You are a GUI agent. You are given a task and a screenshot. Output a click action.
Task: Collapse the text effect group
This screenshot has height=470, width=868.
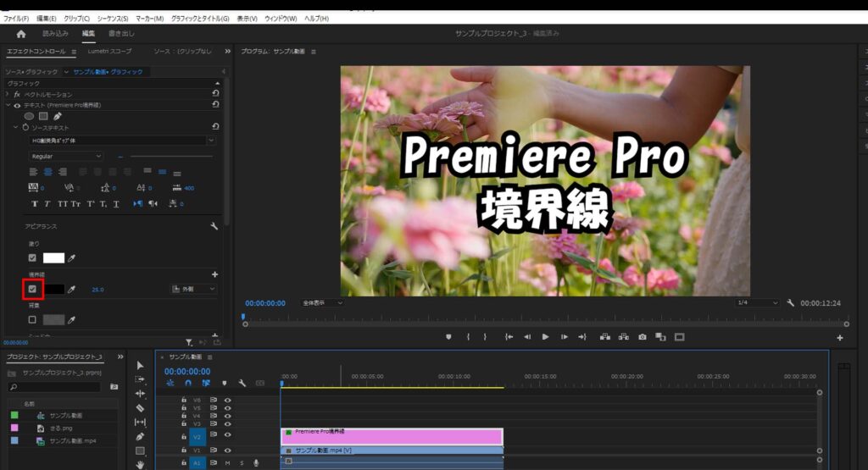click(x=8, y=105)
